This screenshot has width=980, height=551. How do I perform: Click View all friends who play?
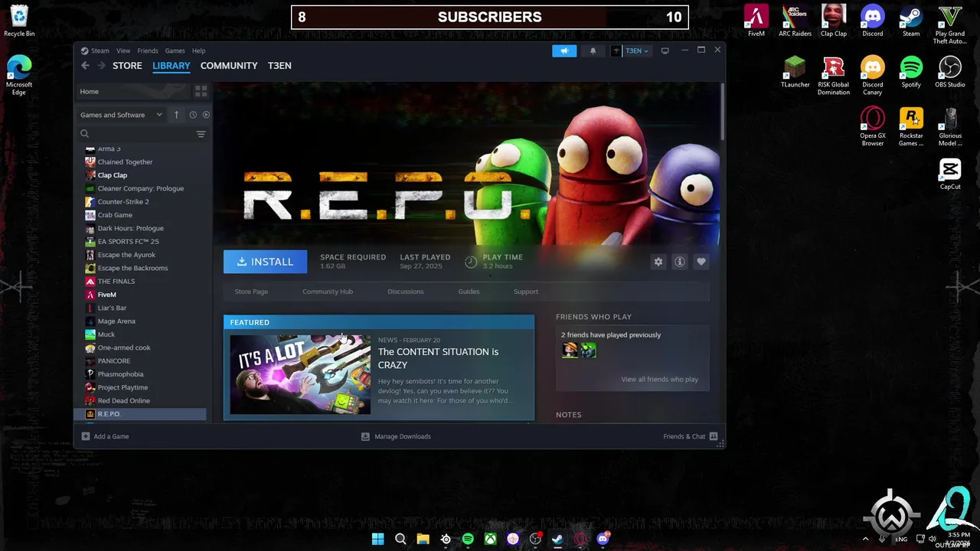pos(659,380)
